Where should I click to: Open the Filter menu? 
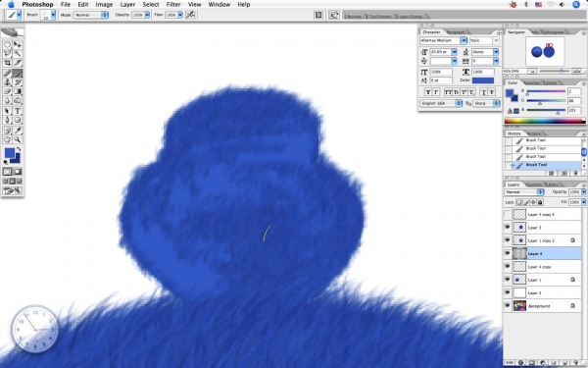pyautogui.click(x=173, y=5)
